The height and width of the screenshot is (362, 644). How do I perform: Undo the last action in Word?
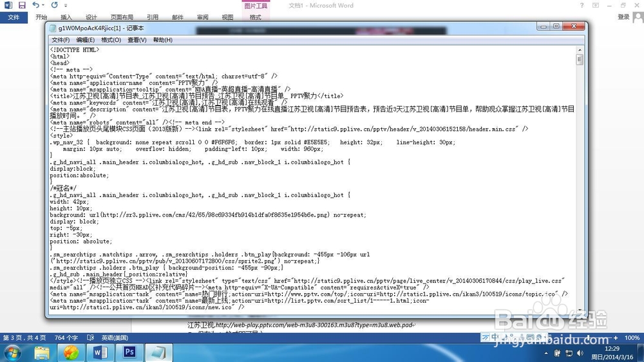[x=35, y=5]
